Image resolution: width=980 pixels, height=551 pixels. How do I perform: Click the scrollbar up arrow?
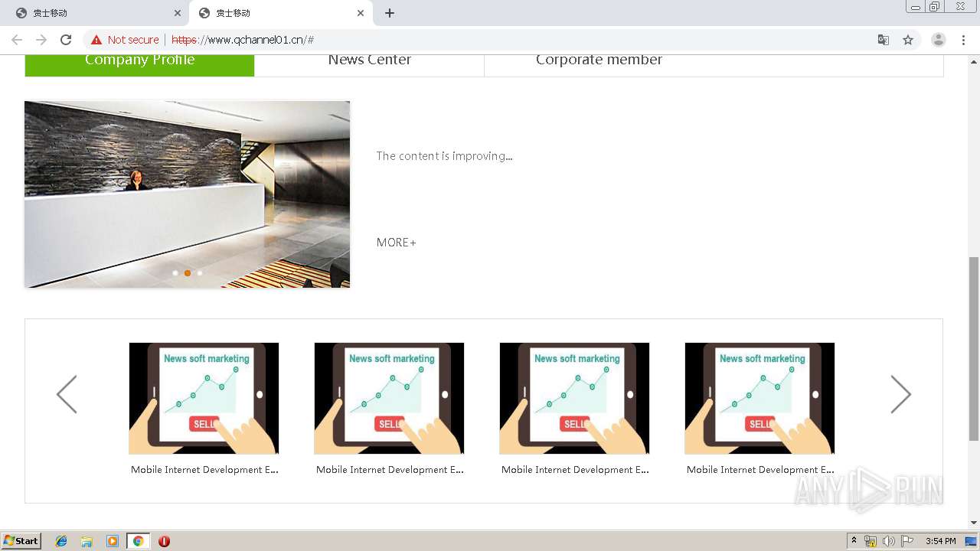pos(974,60)
